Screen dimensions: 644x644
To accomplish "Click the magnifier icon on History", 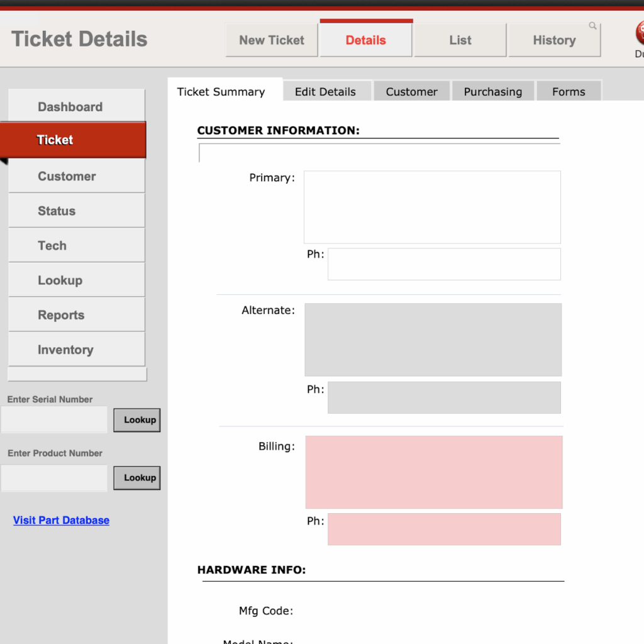I will coord(592,26).
